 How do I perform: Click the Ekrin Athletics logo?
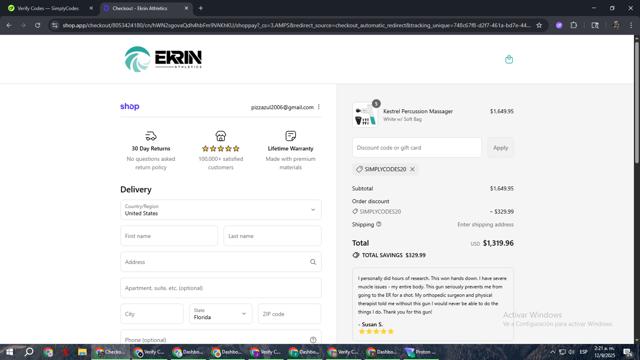[x=163, y=59]
